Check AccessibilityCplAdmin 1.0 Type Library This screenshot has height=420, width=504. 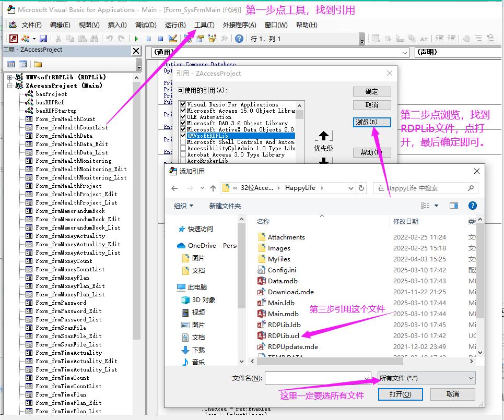tap(183, 148)
